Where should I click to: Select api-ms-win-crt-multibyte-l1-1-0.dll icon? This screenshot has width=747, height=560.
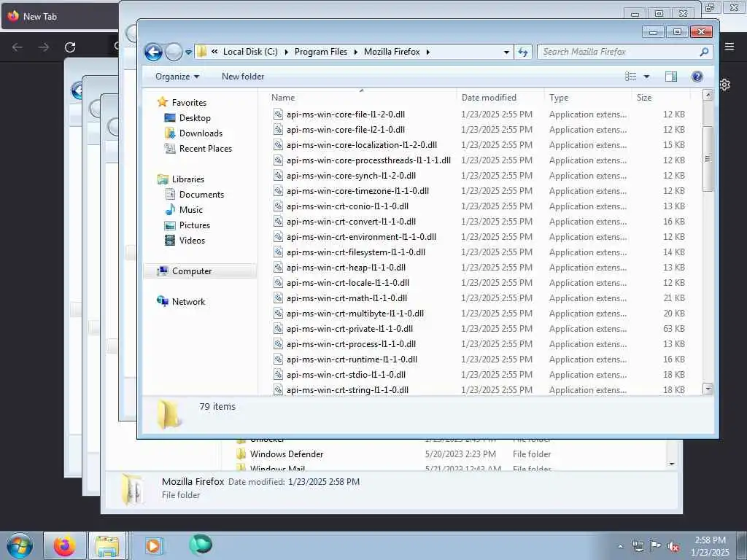[278, 314]
